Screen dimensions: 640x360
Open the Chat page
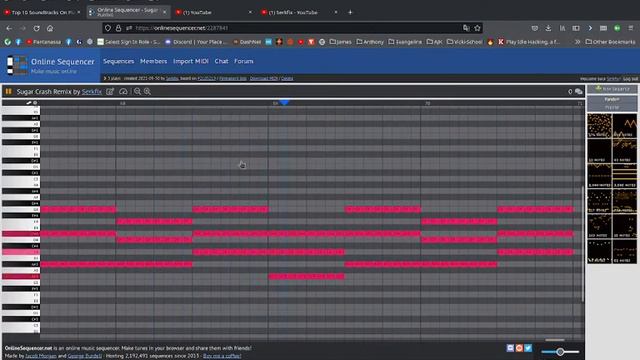[x=221, y=61]
